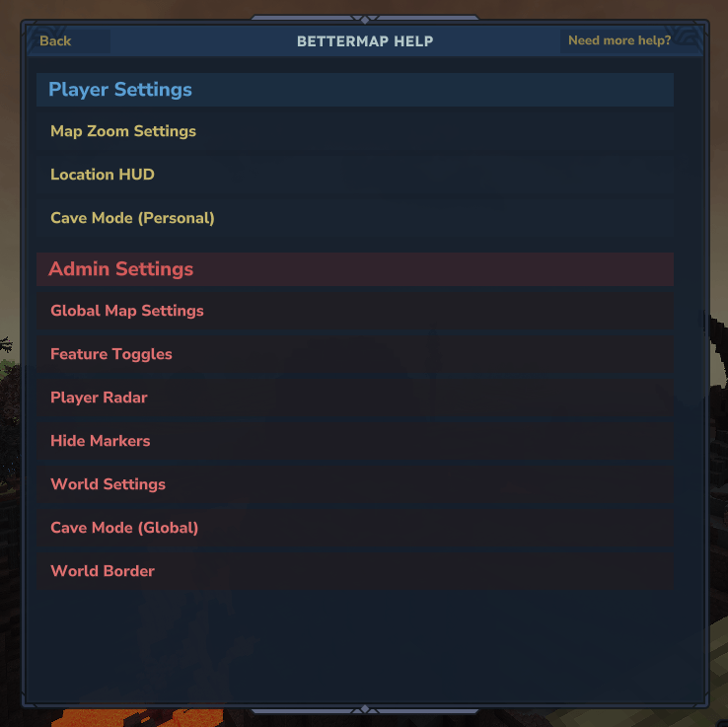Screen dimensions: 728x727
Task: Select the Player Settings section header
Action: point(355,90)
